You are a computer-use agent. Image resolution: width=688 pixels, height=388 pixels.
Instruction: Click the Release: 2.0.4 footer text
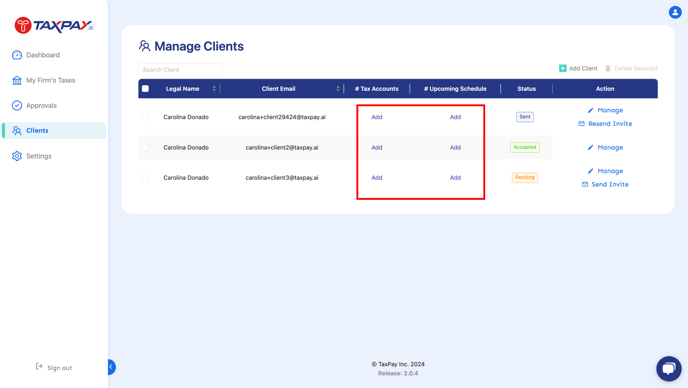398,374
